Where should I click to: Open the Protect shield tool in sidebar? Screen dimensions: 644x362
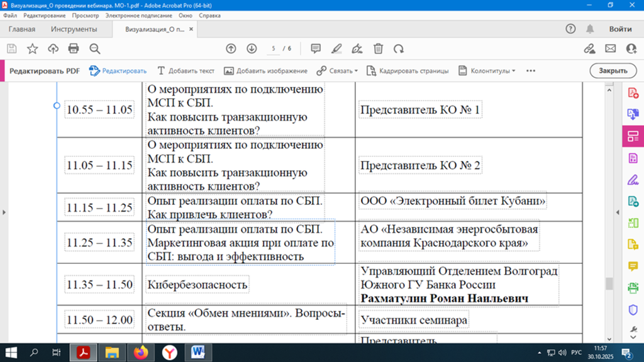click(633, 310)
